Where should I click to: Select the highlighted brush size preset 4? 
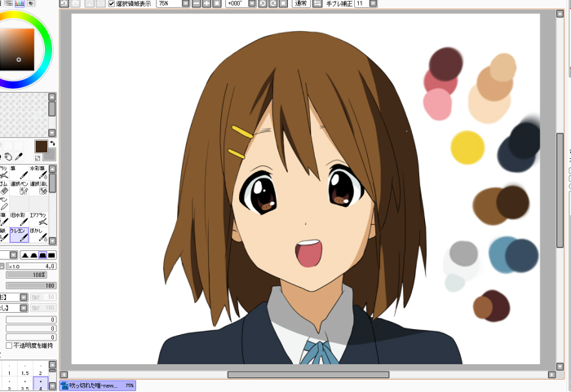tap(41, 384)
